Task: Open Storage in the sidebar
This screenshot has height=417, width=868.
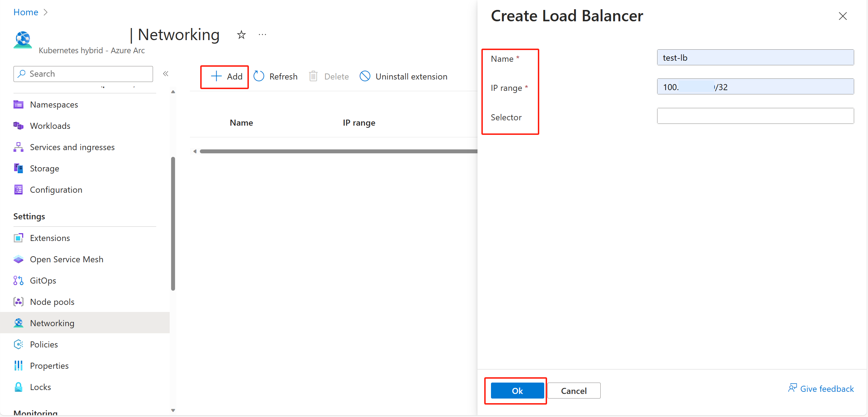Action: pyautogui.click(x=45, y=168)
